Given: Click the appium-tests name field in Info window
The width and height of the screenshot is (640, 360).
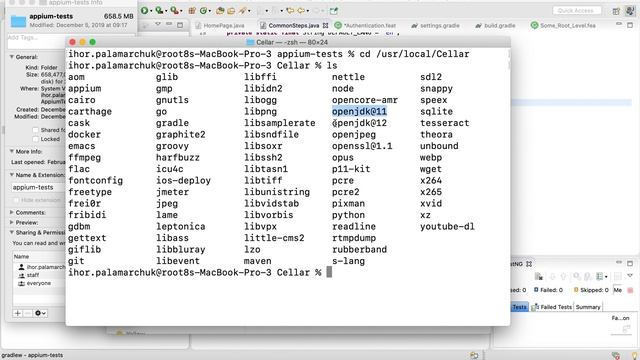Looking at the screenshot, I should coord(38,187).
